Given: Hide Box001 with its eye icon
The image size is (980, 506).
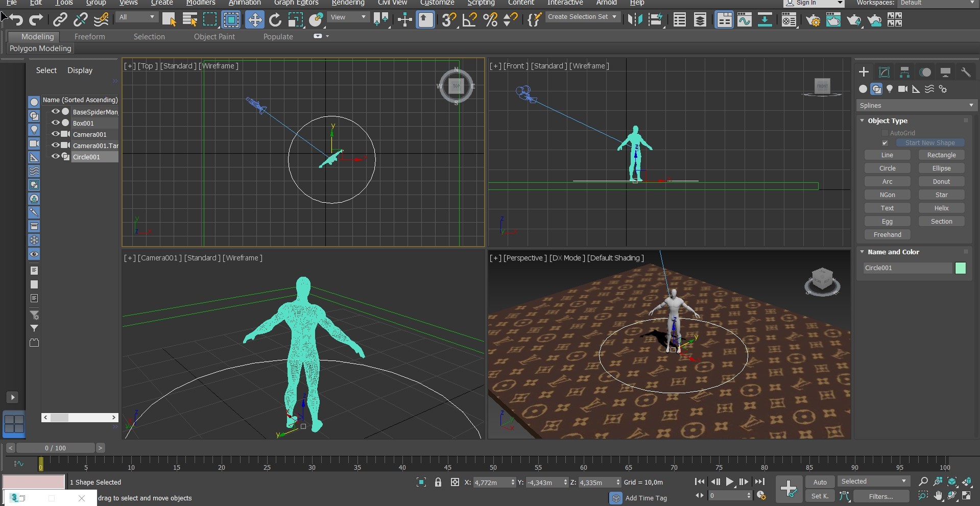Looking at the screenshot, I should coord(55,123).
